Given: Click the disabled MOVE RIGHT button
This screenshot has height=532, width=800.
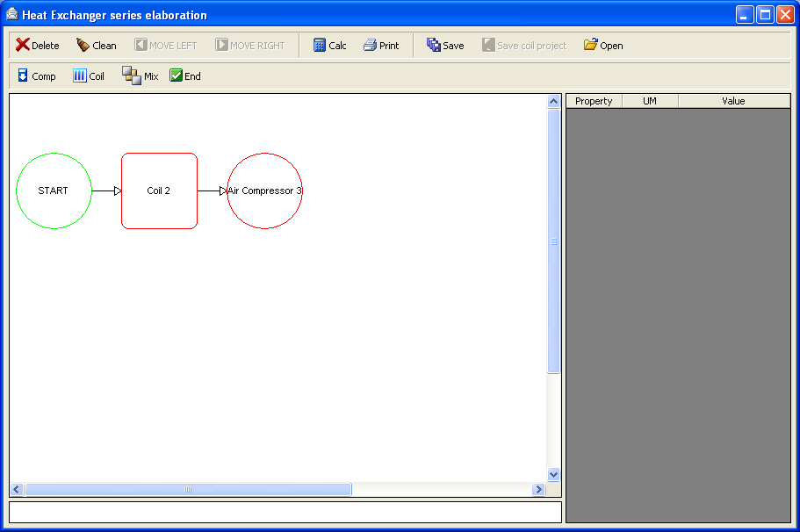Looking at the screenshot, I should tap(250, 46).
